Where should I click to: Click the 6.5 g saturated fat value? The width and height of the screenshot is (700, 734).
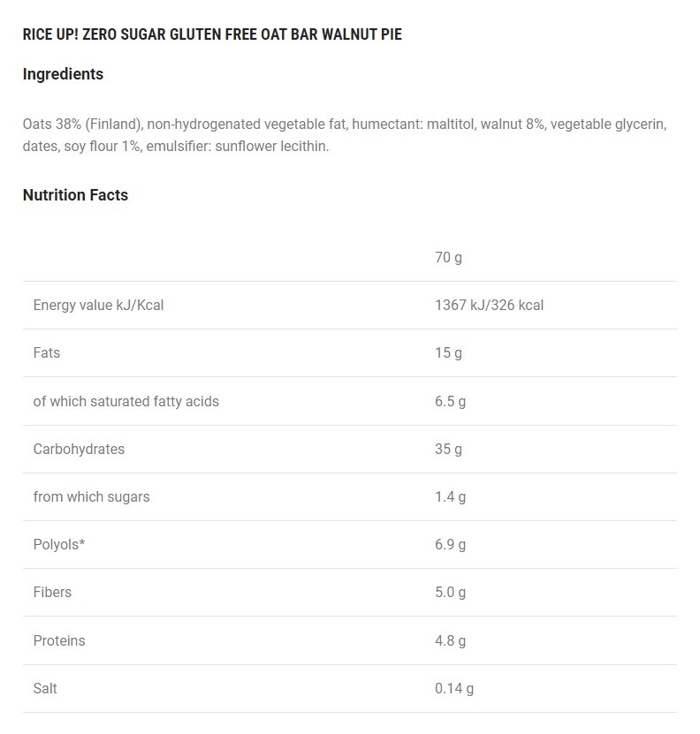(x=450, y=401)
